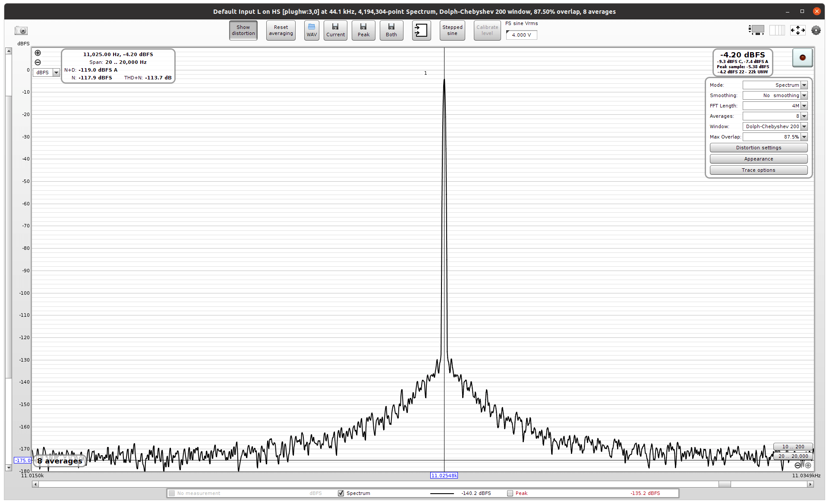Click Spectrum trace -140.2 dBFS value

[476, 493]
